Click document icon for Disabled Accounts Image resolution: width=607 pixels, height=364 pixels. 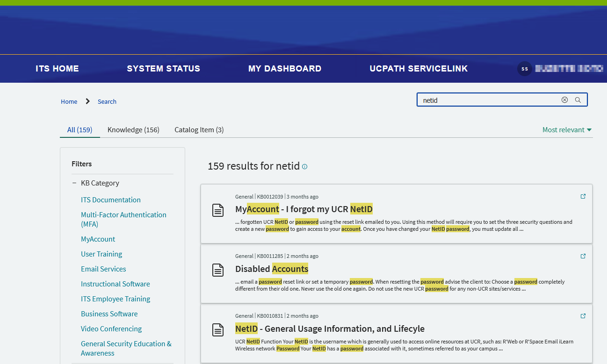218,270
